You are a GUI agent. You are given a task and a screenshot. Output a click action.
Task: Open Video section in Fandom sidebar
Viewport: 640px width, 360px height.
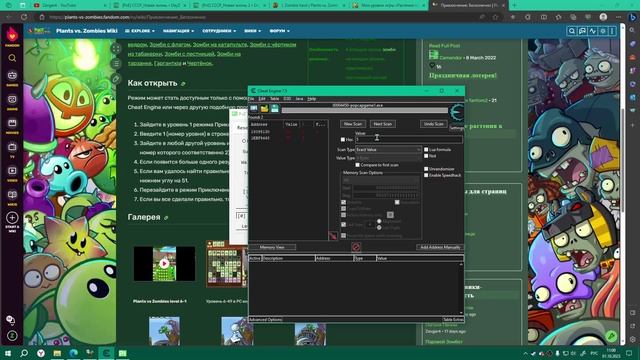click(12, 173)
